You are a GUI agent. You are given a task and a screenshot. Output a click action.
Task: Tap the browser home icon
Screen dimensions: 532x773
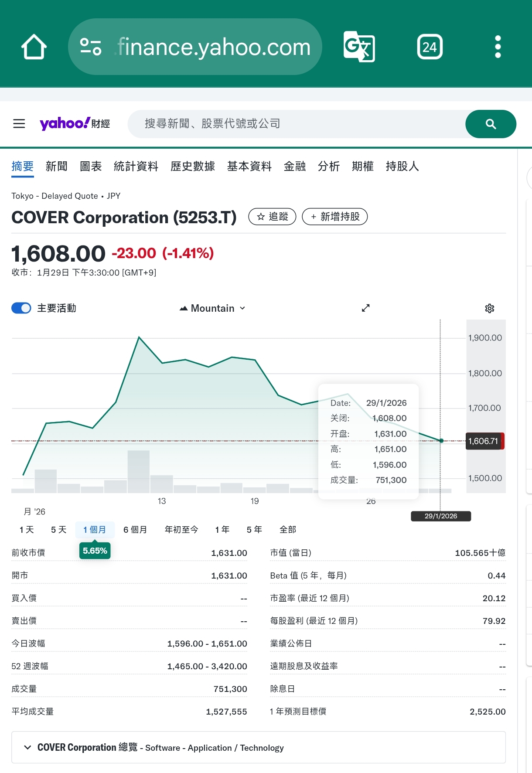(34, 47)
